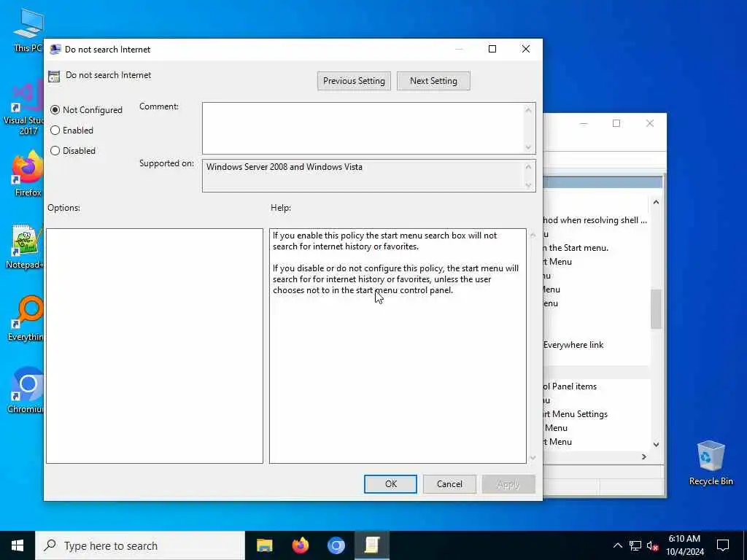Click scroll up arrow in background policy list
Viewport: 747px width, 560px height.
pos(656,203)
